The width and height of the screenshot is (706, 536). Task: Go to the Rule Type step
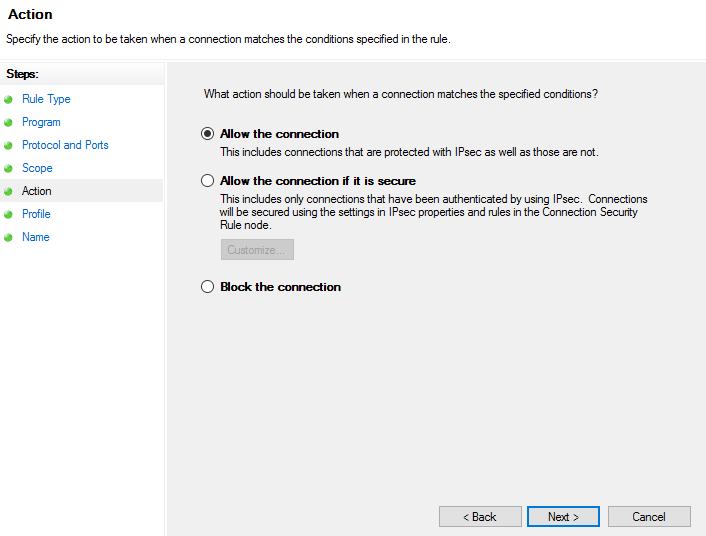click(46, 99)
